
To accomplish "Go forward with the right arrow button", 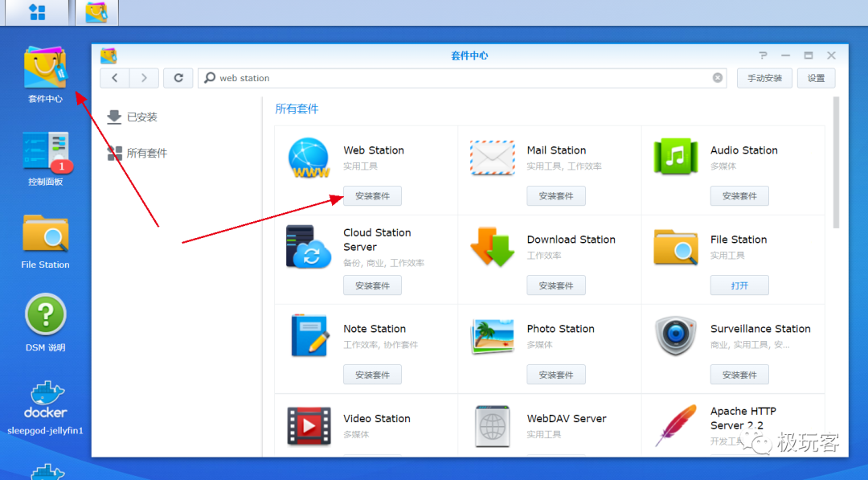I will coord(144,78).
